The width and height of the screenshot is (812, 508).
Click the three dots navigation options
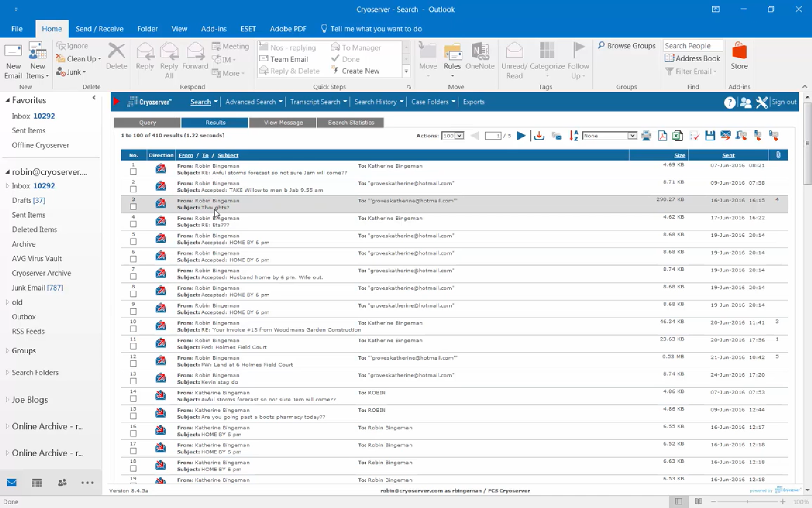click(x=87, y=483)
